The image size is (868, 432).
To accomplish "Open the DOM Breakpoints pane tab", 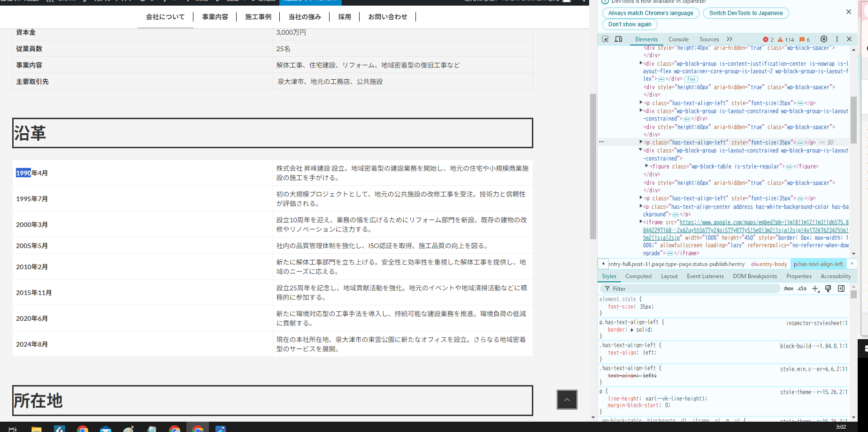I will (755, 276).
